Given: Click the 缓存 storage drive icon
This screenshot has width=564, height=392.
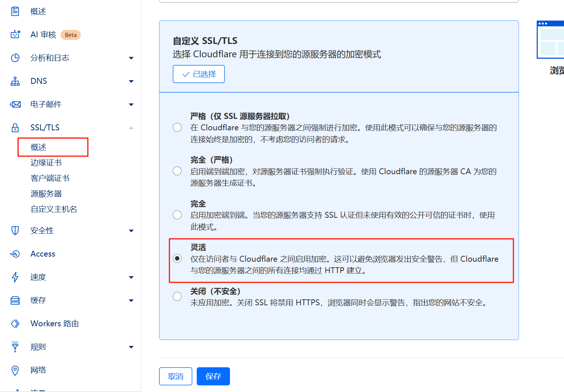Looking at the screenshot, I should tap(15, 300).
